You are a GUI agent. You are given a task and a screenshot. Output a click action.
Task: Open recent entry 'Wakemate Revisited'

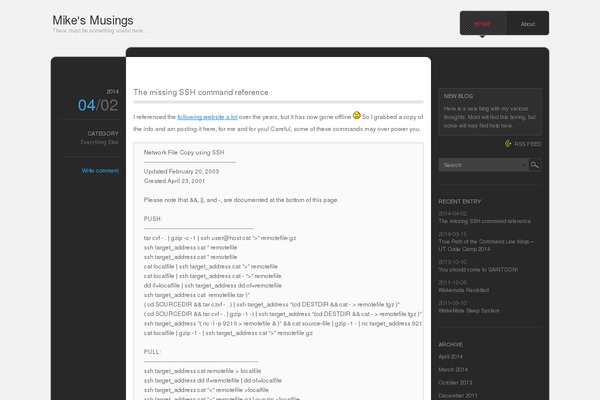pyautogui.click(x=463, y=290)
